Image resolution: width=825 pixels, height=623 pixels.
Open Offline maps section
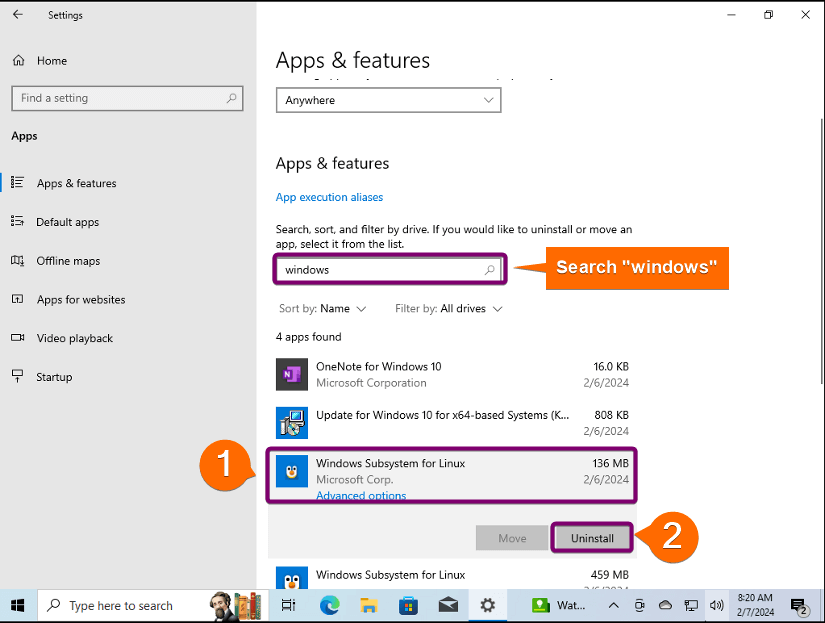[x=68, y=261]
